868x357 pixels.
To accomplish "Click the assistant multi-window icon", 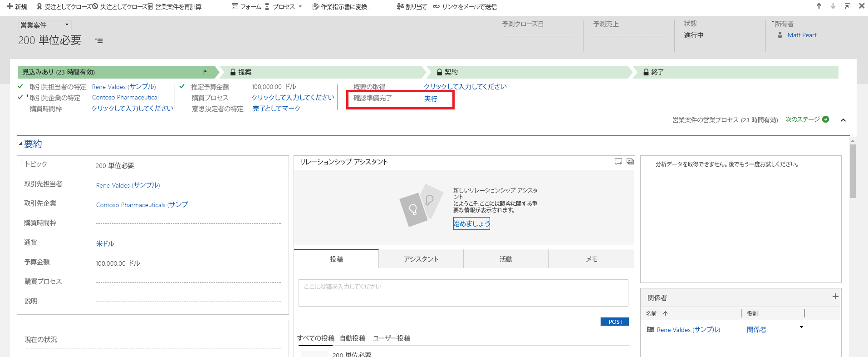I will click(x=630, y=162).
